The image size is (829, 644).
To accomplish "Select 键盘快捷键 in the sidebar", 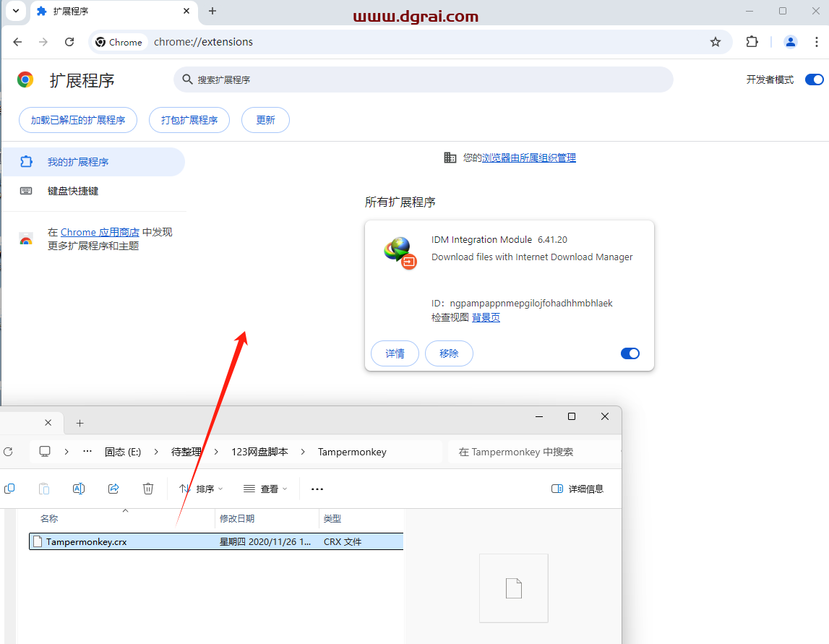I will 73,191.
